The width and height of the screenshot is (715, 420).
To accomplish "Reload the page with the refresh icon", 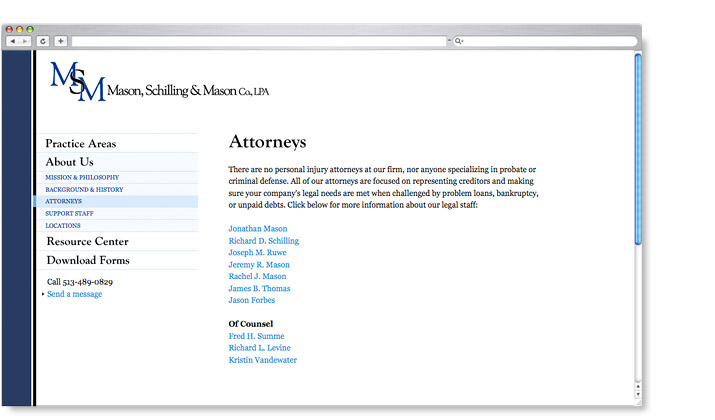I will pos(43,41).
